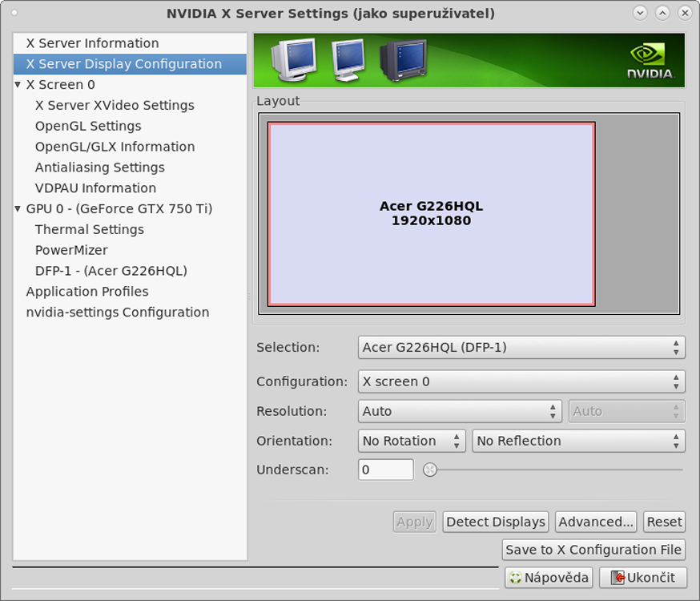Open the No Reflection dropdown
This screenshot has height=601, width=700.
[578, 442]
